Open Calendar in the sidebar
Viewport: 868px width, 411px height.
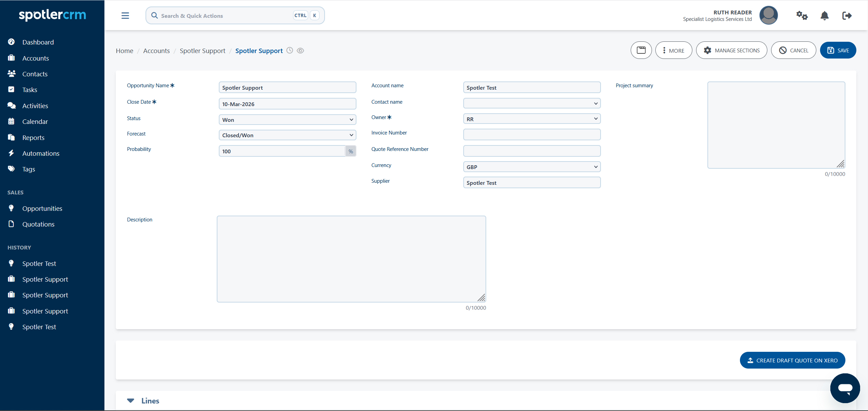(x=35, y=121)
